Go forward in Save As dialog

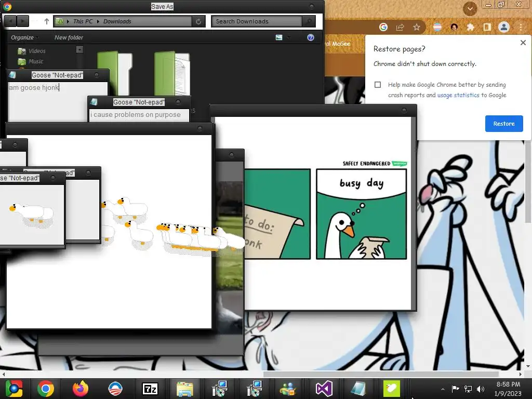coord(23,21)
